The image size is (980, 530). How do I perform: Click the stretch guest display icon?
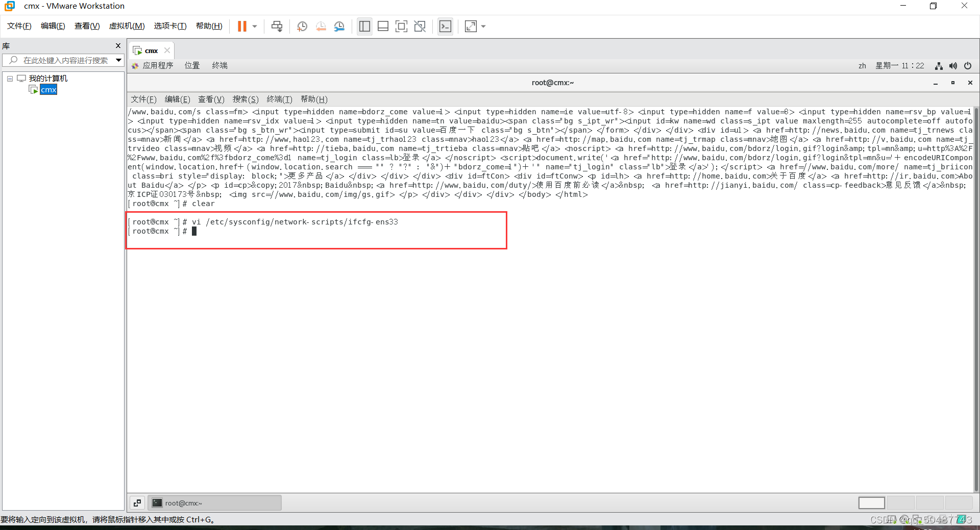point(471,27)
